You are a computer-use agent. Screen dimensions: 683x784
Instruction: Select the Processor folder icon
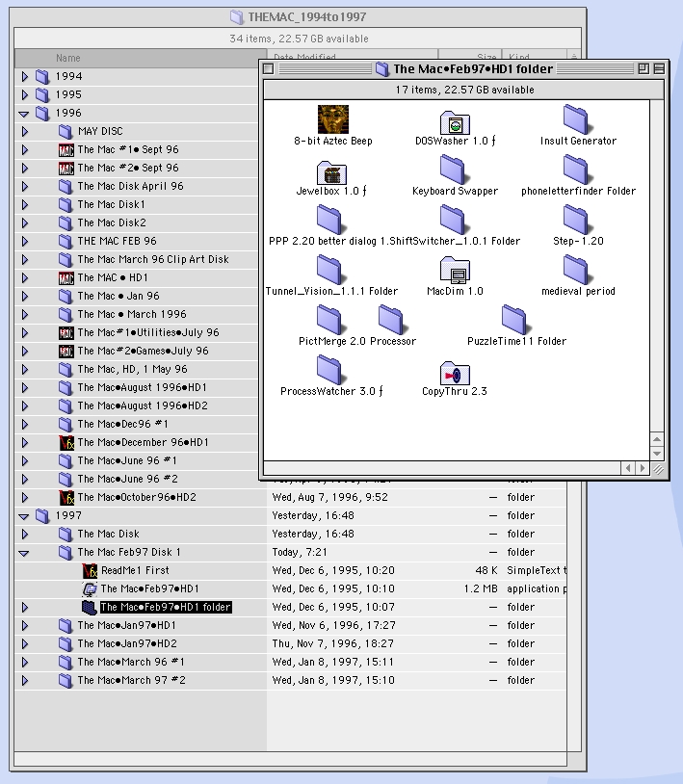tap(391, 319)
